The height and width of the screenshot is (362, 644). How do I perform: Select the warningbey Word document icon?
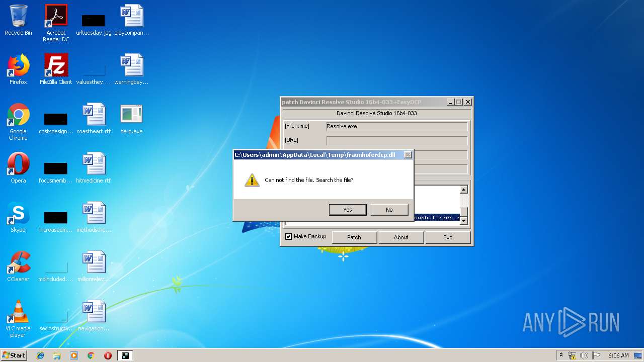coord(132,69)
